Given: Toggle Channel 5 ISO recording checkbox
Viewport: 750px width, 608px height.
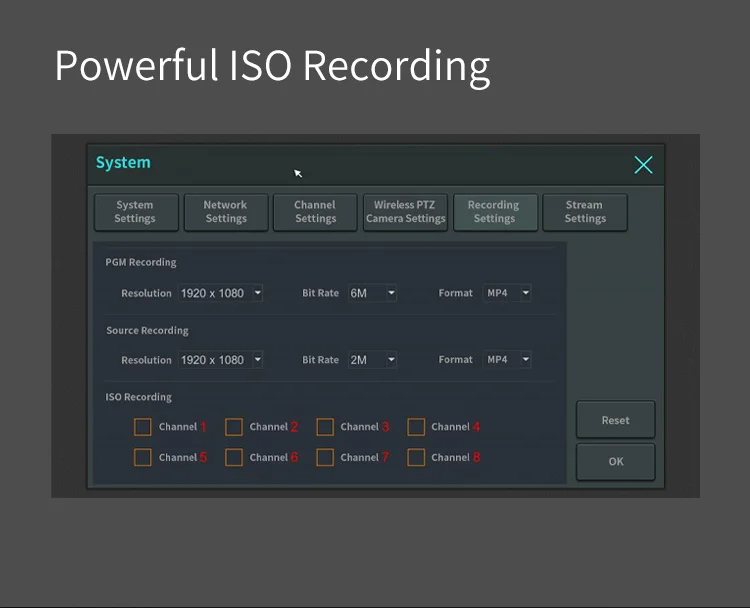Looking at the screenshot, I should click(x=143, y=457).
